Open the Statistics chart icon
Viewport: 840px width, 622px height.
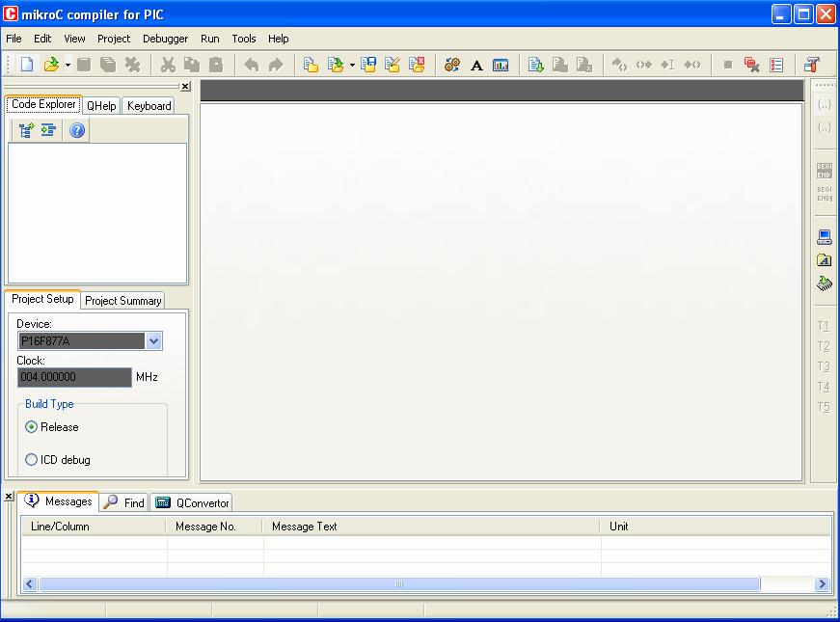click(x=501, y=65)
